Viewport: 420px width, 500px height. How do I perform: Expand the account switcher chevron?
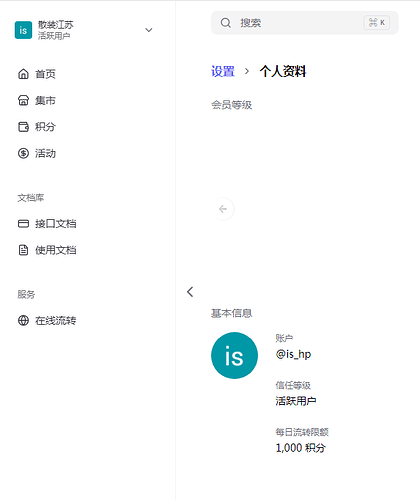pyautogui.click(x=149, y=30)
